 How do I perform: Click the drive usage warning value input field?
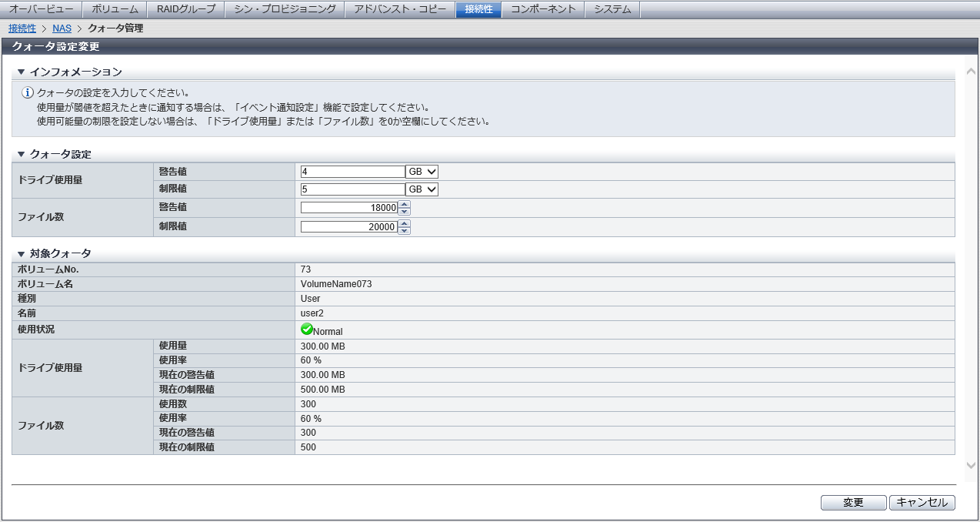(352, 172)
